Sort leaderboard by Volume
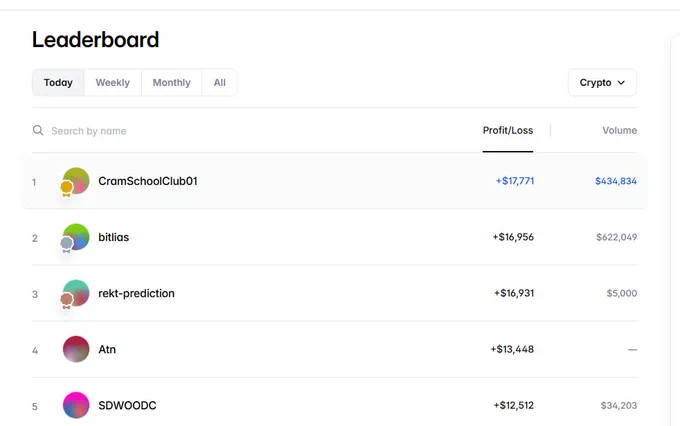The width and height of the screenshot is (680, 426). tap(619, 131)
